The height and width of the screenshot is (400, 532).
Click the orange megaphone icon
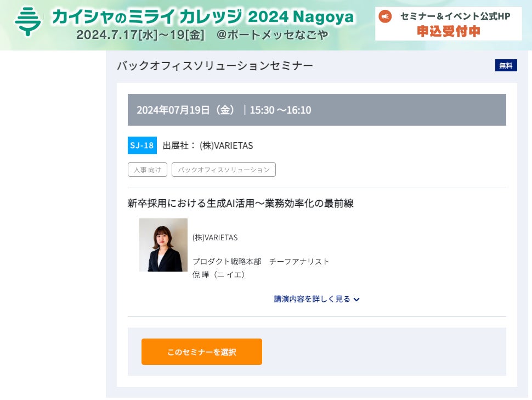[x=386, y=16]
